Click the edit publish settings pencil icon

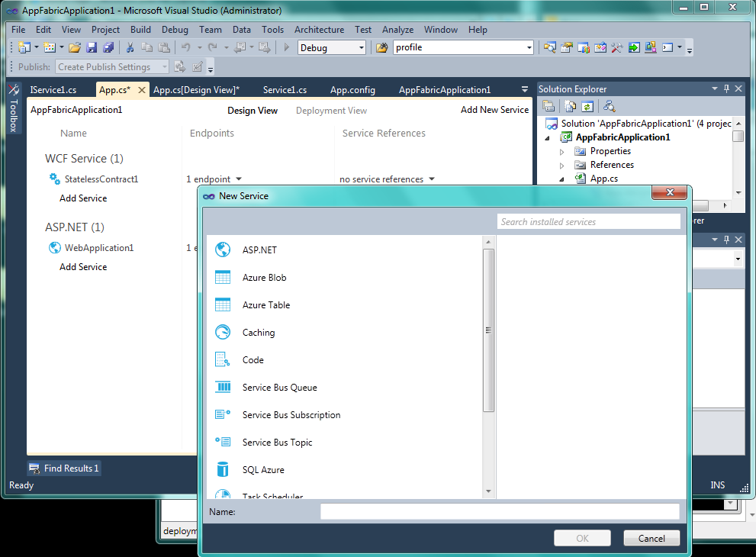[x=197, y=66]
